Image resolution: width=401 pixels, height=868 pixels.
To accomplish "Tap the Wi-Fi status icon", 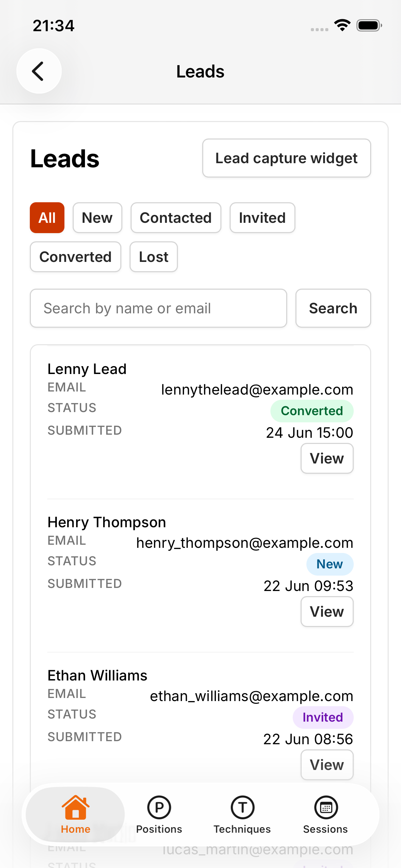I will 342,25.
